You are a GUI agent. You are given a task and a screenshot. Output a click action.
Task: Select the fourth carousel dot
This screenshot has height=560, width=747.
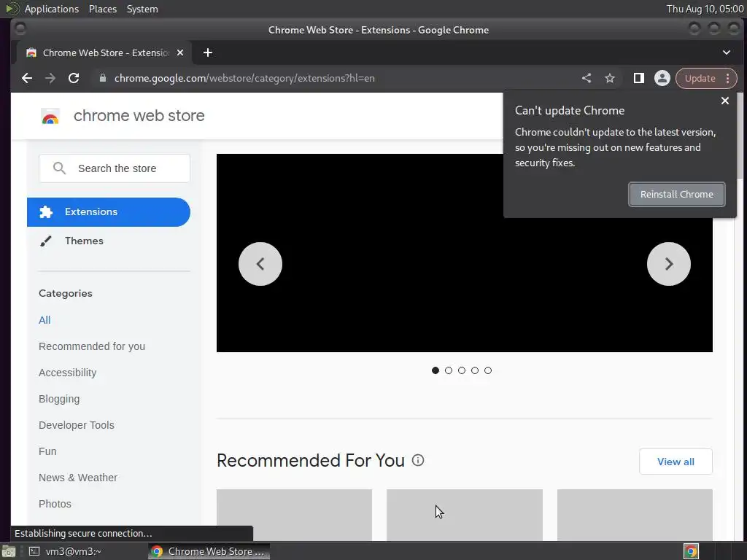point(474,370)
